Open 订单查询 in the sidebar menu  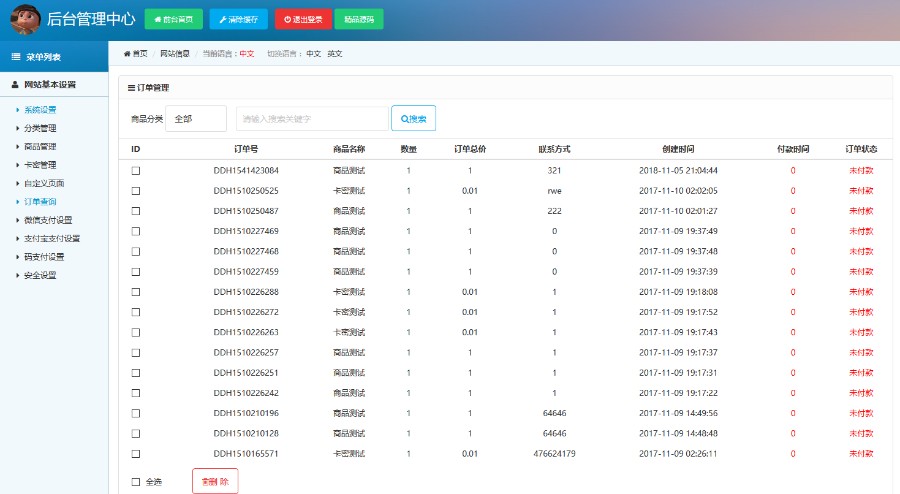click(x=40, y=201)
